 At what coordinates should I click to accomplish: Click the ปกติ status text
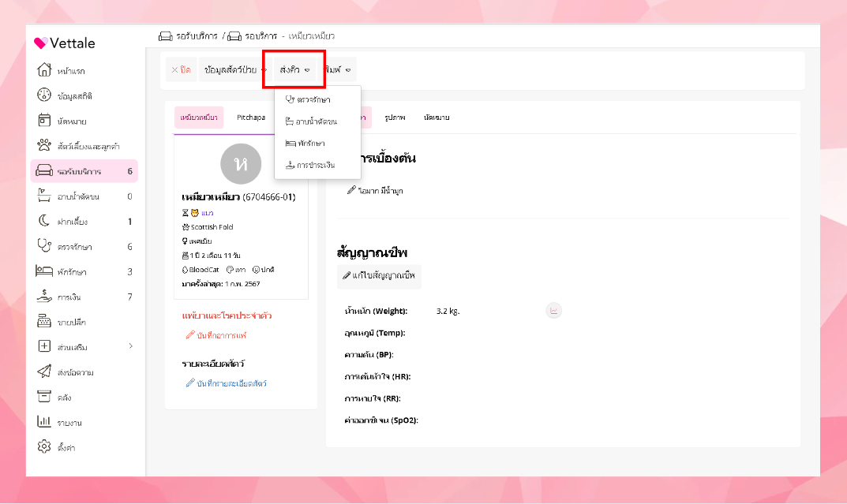coord(268,270)
